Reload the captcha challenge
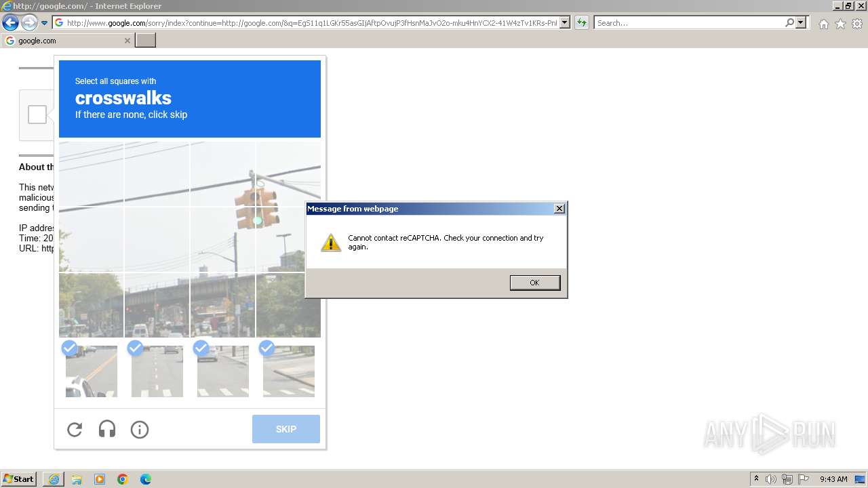868x488 pixels. [75, 429]
